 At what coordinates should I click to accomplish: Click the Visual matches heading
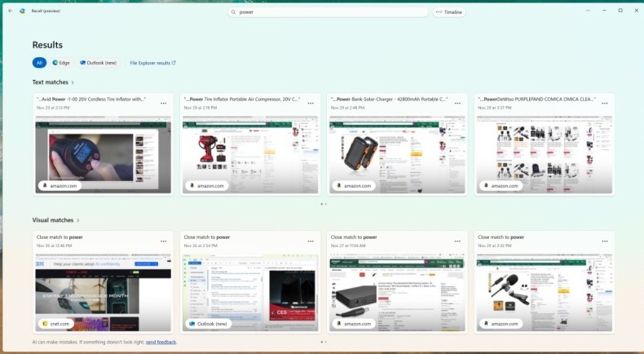point(52,220)
